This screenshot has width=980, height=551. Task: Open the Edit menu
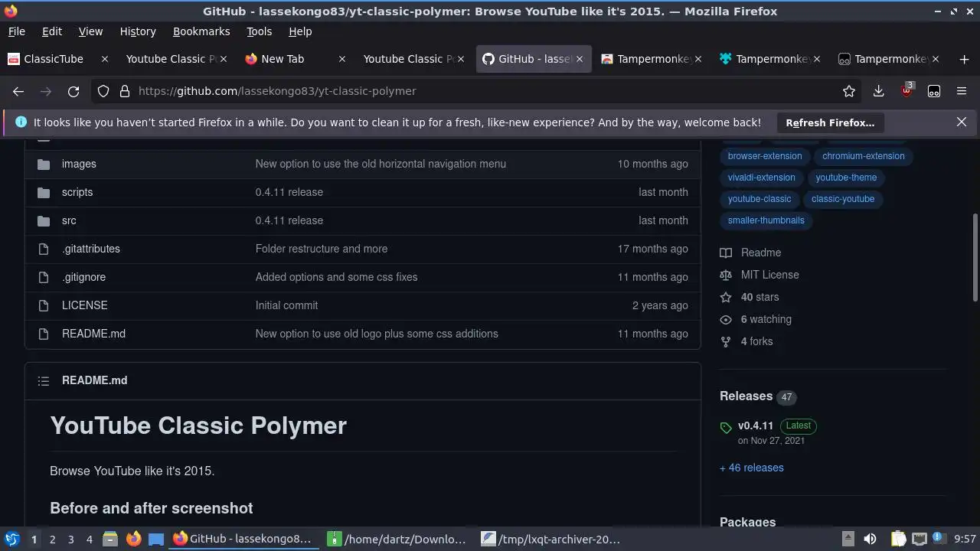coord(52,31)
